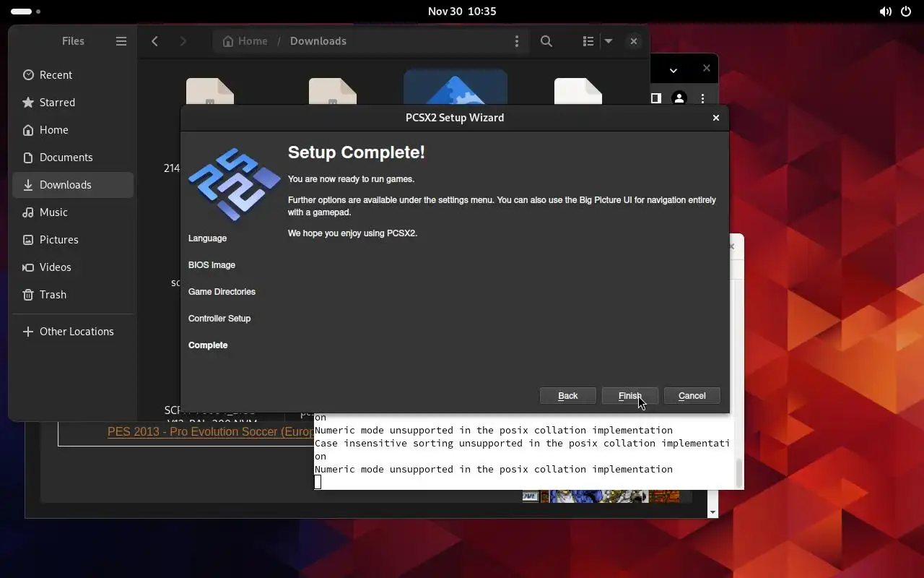Screen dimensions: 924x578
Task: Open Trash in Files sidebar
Action: coord(73,295)
